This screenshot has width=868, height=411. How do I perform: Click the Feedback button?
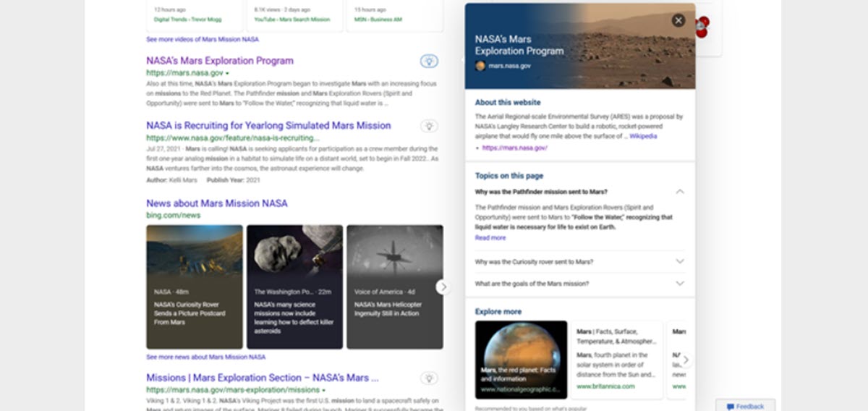pyautogui.click(x=745, y=406)
